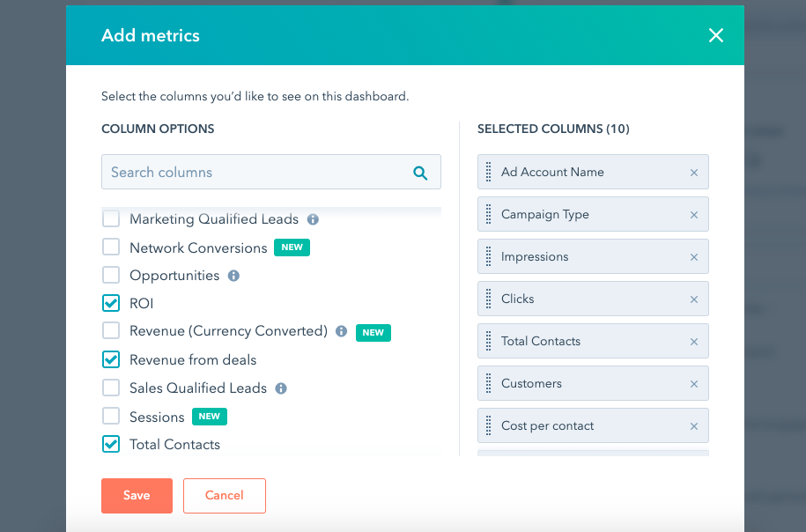Click the Sales Qualified Leads info icon

(281, 388)
